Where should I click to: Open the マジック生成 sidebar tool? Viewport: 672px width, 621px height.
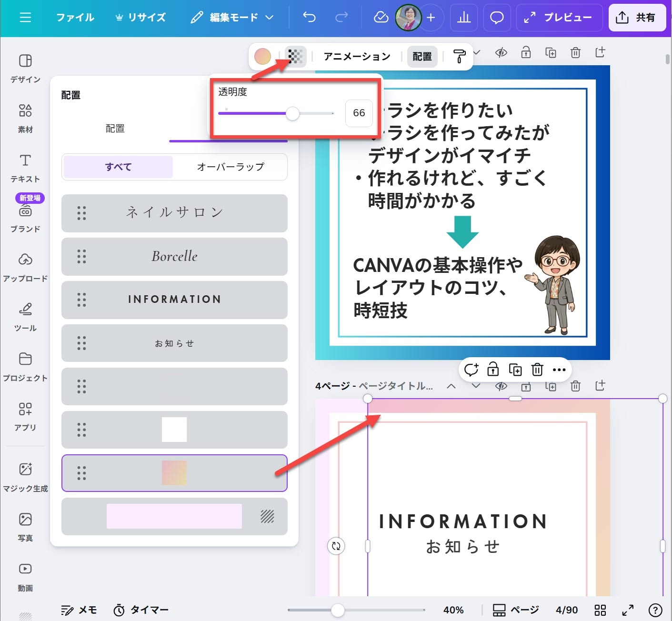(25, 476)
